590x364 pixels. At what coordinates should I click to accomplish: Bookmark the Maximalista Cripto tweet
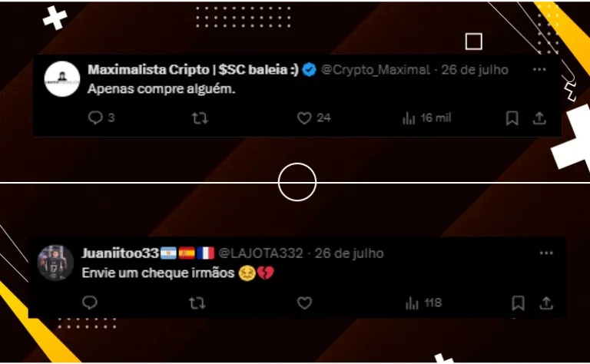coord(512,118)
